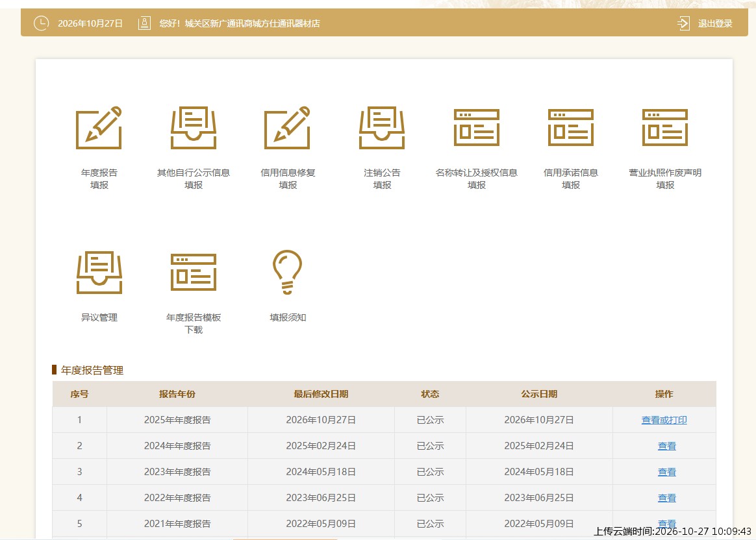This screenshot has width=756, height=540.
Task: Open 年度报告模板下载 icon
Action: pyautogui.click(x=194, y=272)
